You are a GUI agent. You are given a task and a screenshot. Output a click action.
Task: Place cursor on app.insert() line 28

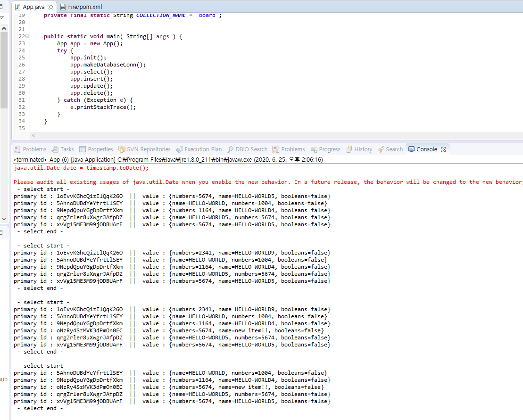coord(91,79)
